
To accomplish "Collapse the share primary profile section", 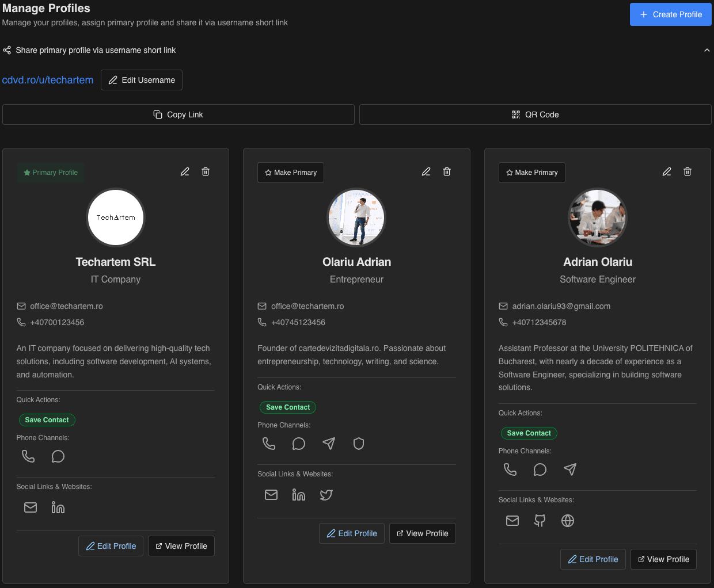I will 707,51.
